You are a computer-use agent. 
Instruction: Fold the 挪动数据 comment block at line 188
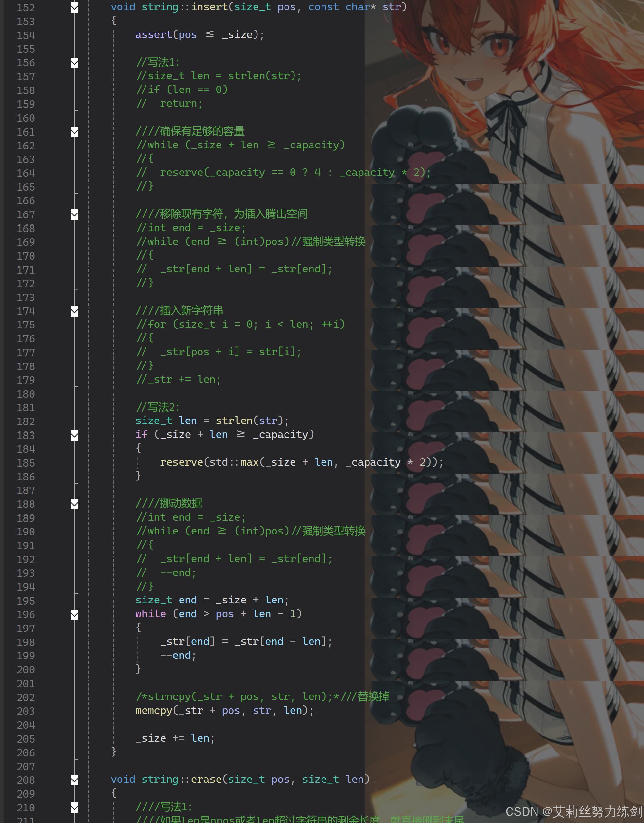click(75, 504)
